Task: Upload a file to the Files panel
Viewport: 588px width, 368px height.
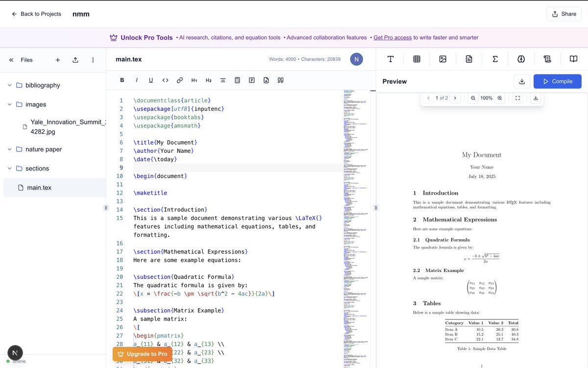Action: tap(75, 60)
